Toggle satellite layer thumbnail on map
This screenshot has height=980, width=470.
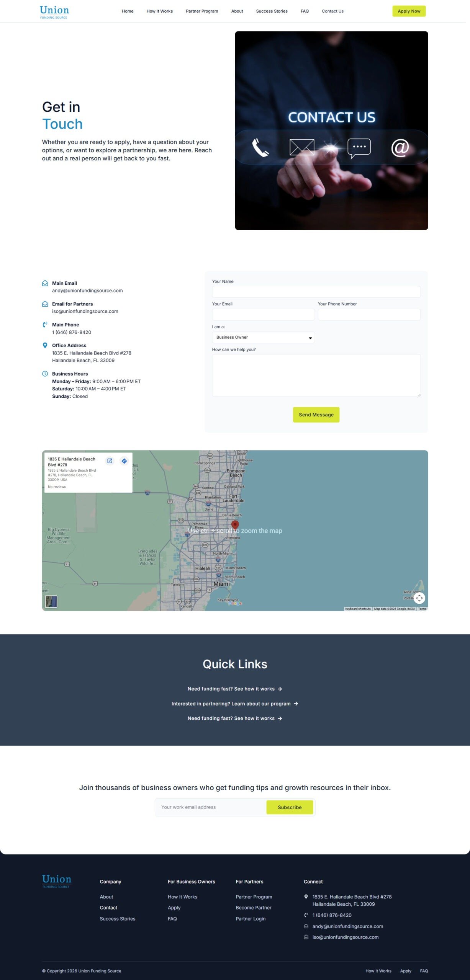pyautogui.click(x=51, y=601)
